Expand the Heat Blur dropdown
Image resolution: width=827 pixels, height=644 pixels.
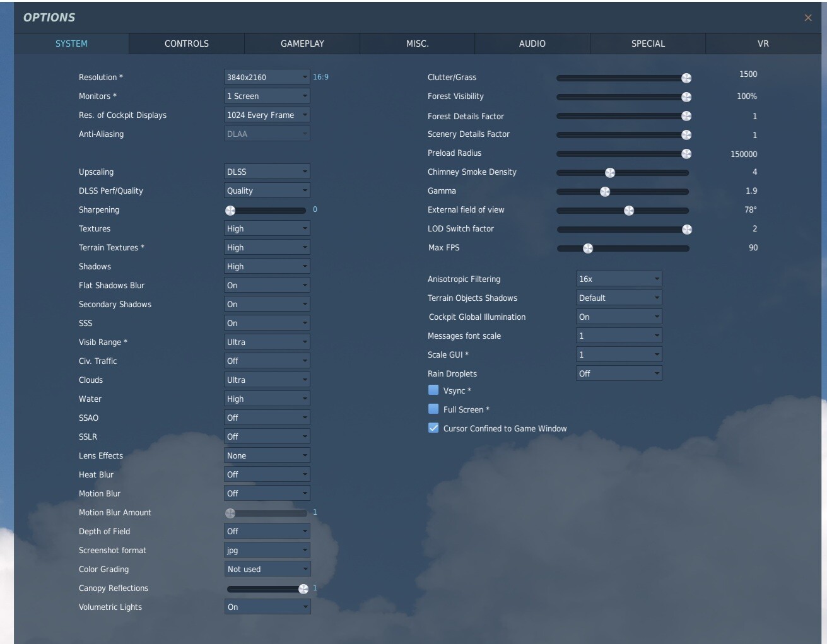pyautogui.click(x=267, y=474)
